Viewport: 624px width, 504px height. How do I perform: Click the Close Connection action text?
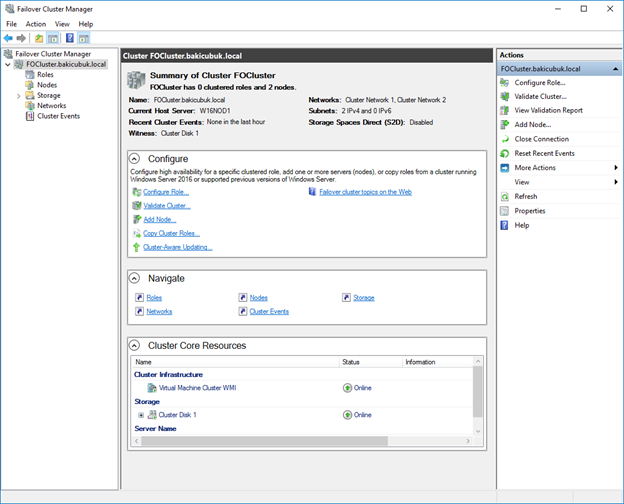[x=542, y=139]
